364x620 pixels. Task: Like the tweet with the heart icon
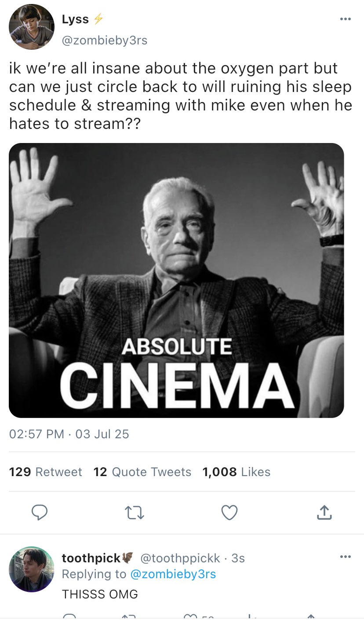[229, 513]
